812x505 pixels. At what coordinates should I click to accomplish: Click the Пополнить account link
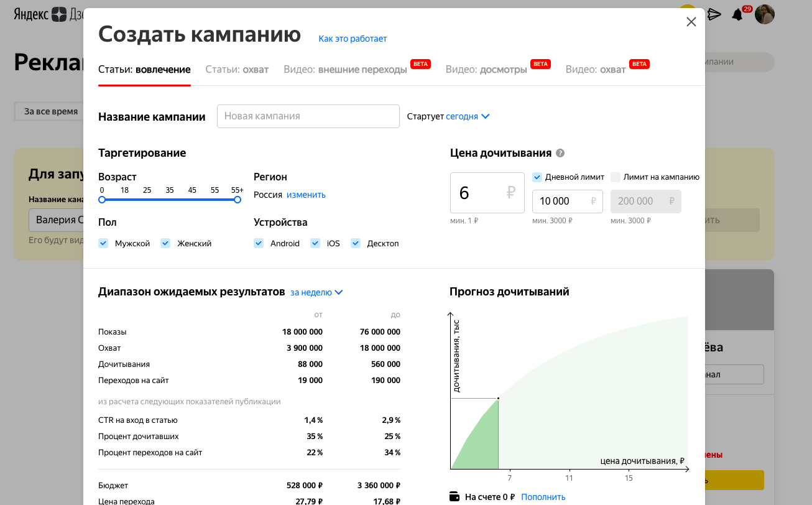pyautogui.click(x=543, y=497)
